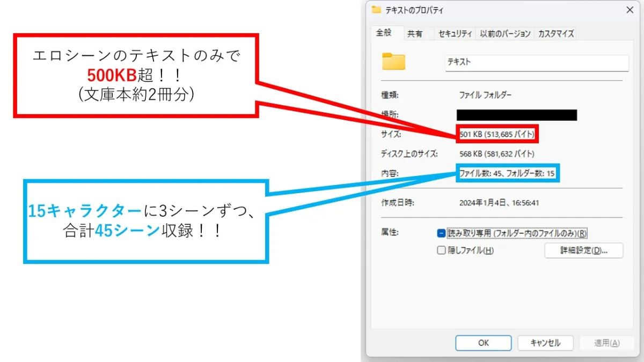Click the OK button to confirm

482,343
